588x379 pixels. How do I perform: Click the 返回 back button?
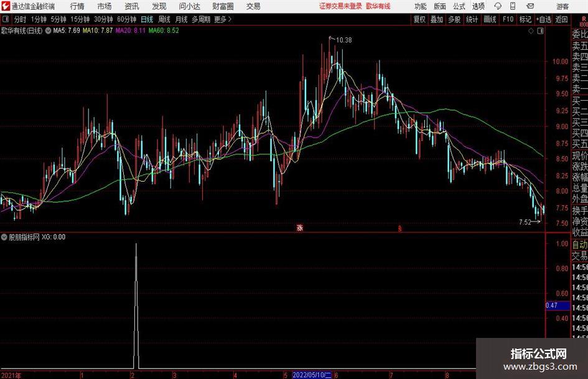(562, 19)
